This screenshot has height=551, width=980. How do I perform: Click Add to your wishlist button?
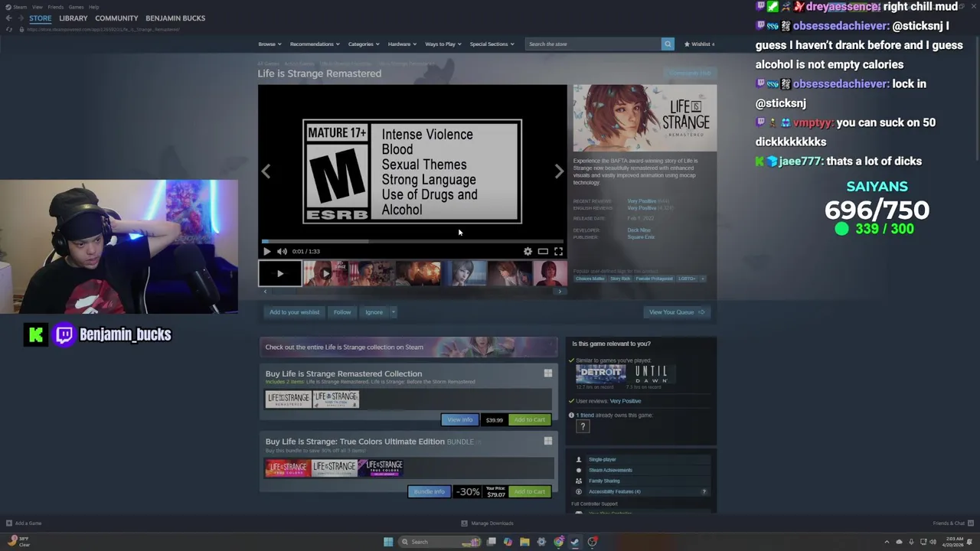(x=294, y=312)
